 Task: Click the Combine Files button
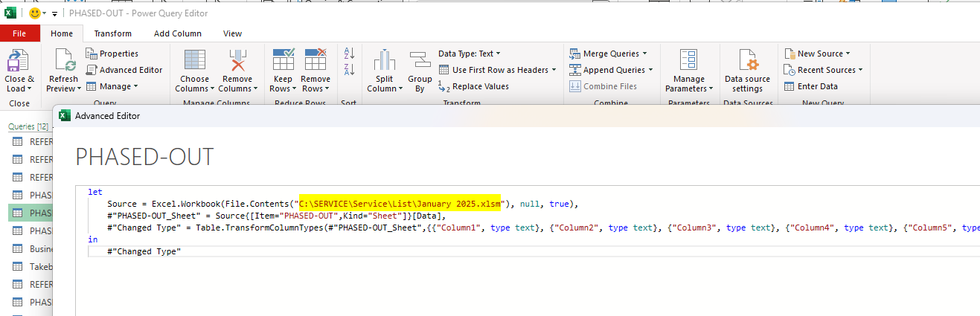click(x=603, y=86)
